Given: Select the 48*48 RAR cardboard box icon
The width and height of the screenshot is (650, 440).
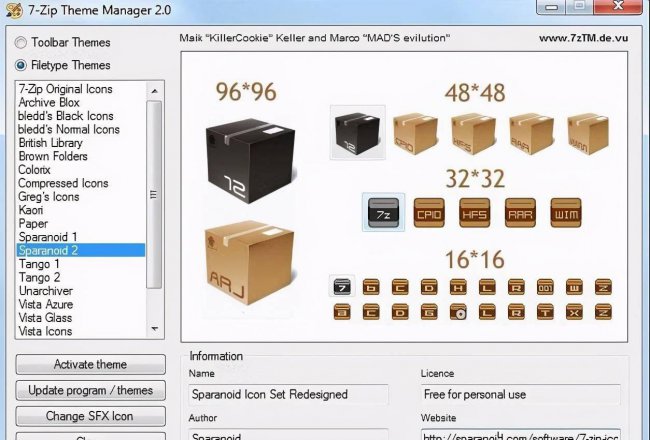Looking at the screenshot, I should coord(531,134).
